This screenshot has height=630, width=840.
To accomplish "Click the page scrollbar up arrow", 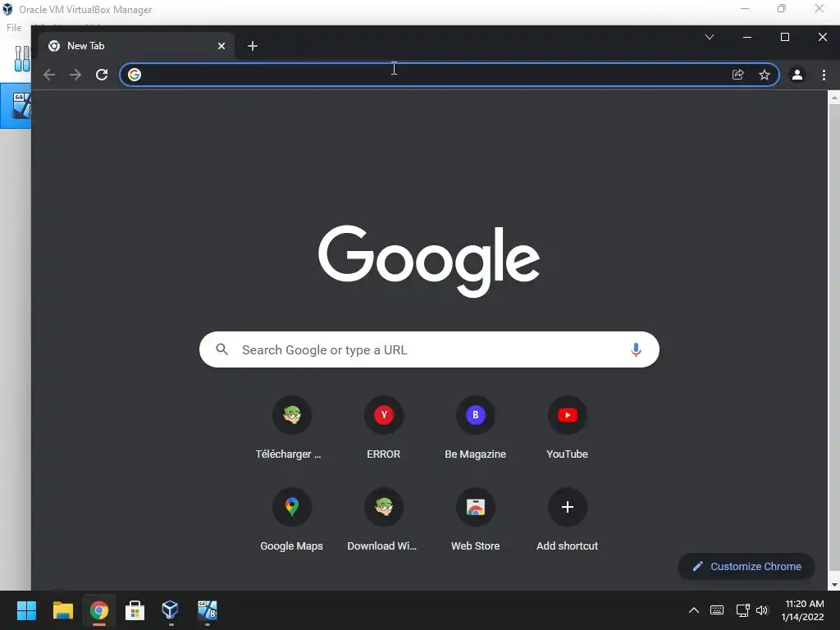I will pos(834,98).
